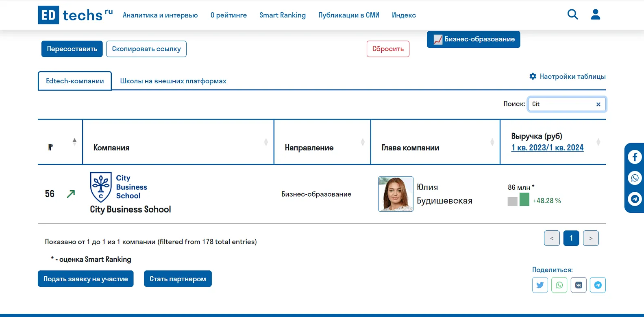Click the gray revenue bar swatch

click(513, 201)
